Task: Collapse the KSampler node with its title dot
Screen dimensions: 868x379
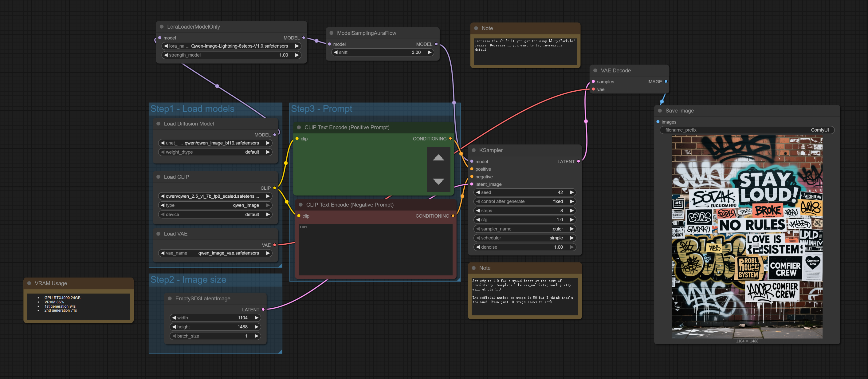Action: (x=474, y=150)
